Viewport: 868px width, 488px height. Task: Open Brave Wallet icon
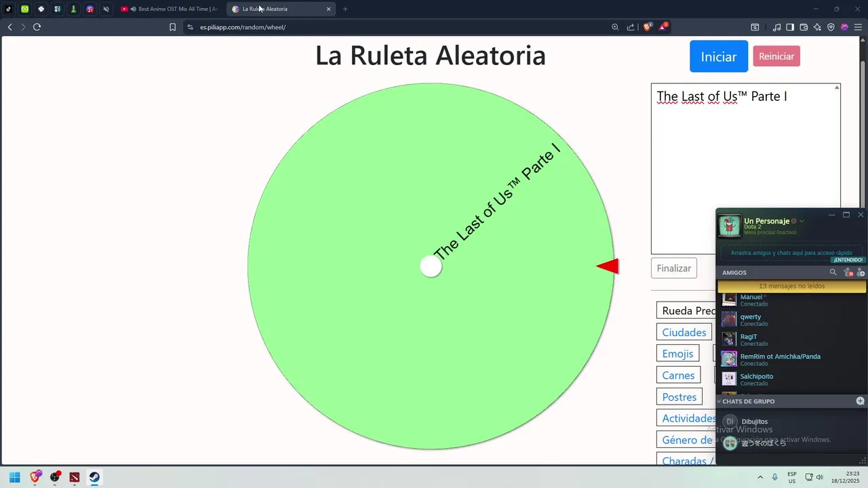click(804, 27)
